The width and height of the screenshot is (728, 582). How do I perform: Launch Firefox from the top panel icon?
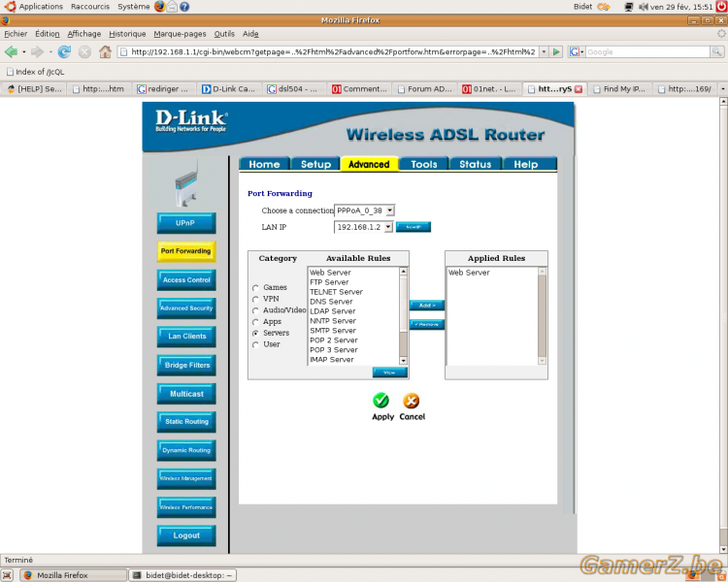[x=160, y=7]
